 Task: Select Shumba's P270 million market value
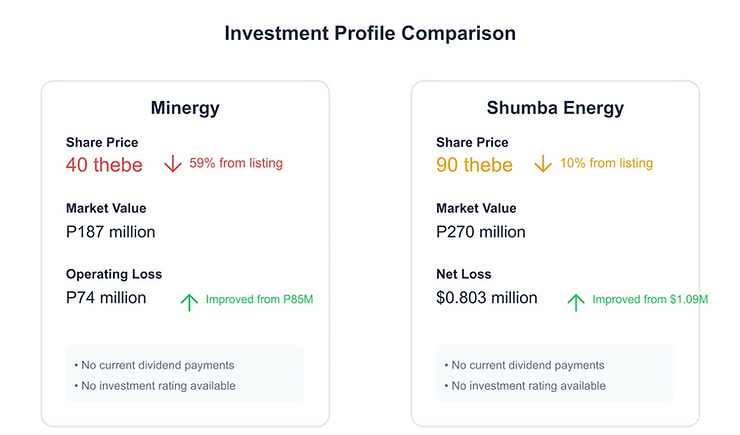pyautogui.click(x=480, y=232)
